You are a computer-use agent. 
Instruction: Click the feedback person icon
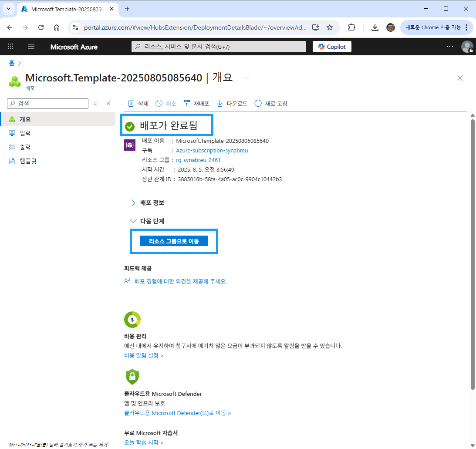tap(127, 281)
